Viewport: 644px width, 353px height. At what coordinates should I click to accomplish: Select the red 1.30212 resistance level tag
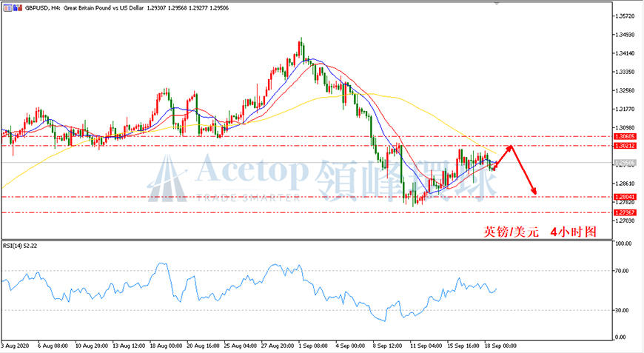625,146
